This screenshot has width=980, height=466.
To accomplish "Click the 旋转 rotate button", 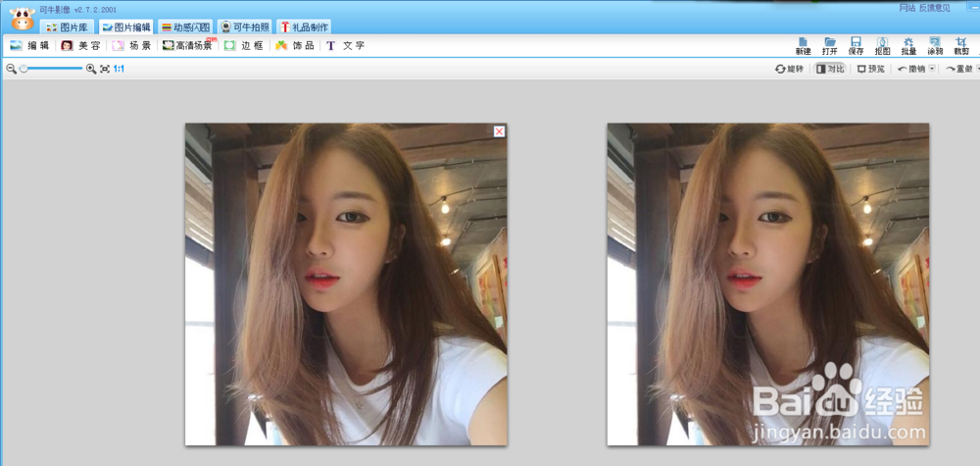I will (789, 69).
